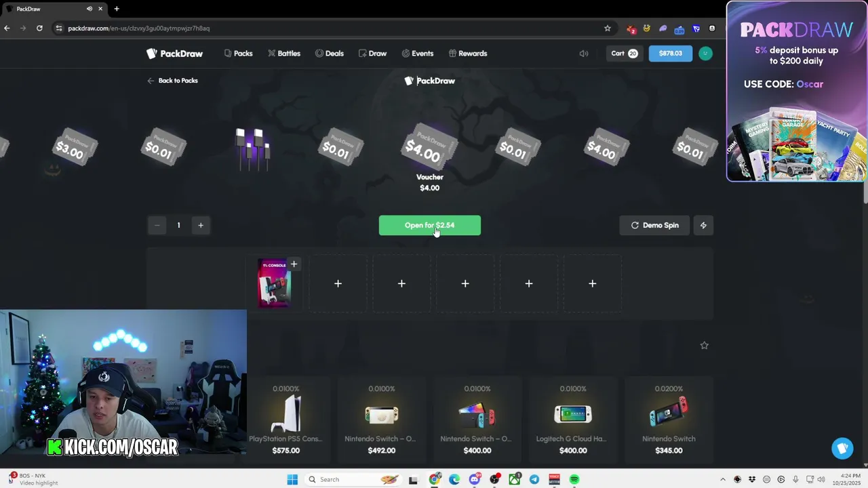Go back in browser history
Viewport: 868px width, 488px height.
[7, 28]
